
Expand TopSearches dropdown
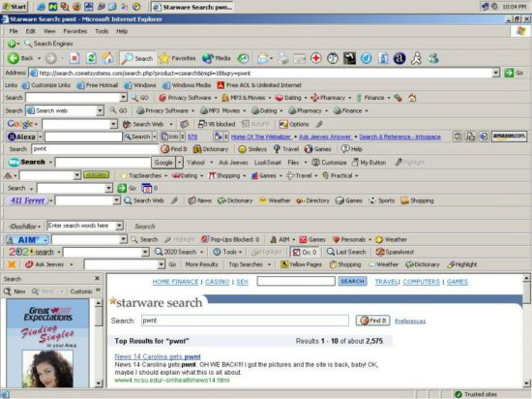166,176
